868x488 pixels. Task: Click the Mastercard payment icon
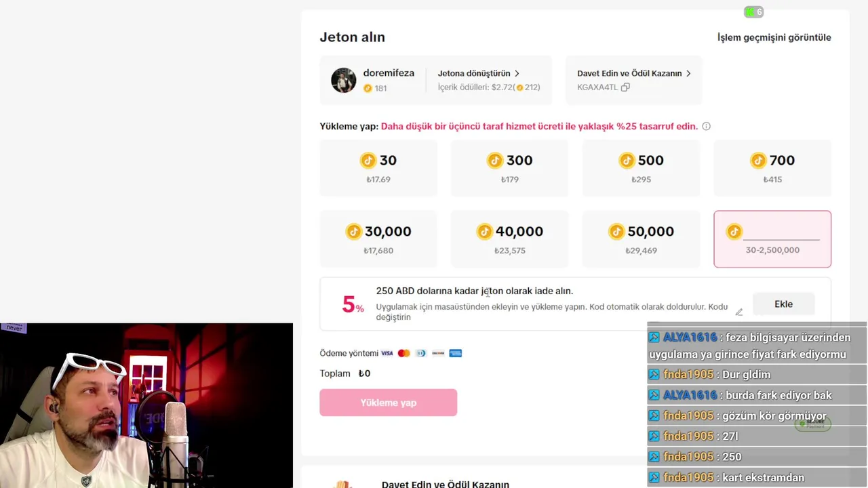point(404,353)
